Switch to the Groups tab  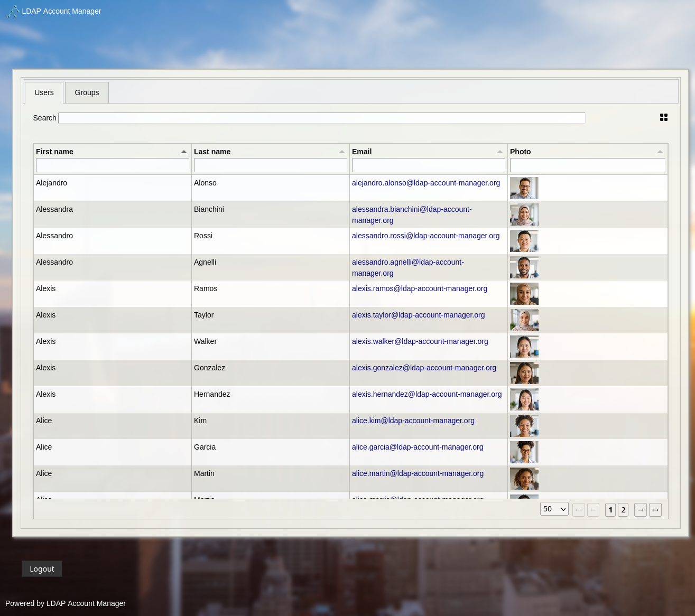[87, 92]
